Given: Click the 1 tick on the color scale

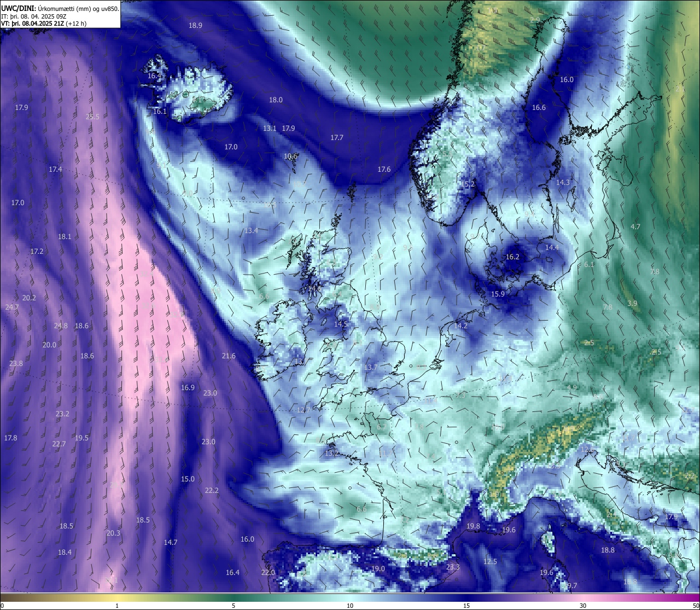Looking at the screenshot, I should (117, 606).
